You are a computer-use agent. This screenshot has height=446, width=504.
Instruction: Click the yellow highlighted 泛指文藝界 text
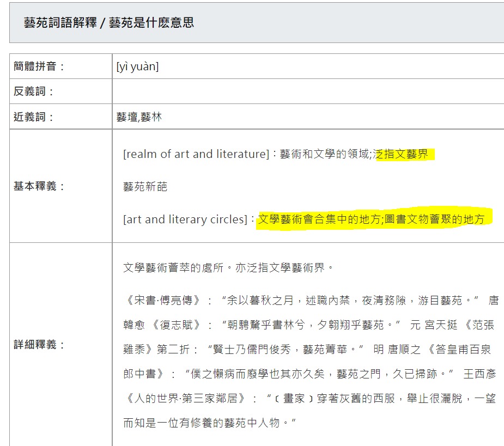pyautogui.click(x=403, y=154)
